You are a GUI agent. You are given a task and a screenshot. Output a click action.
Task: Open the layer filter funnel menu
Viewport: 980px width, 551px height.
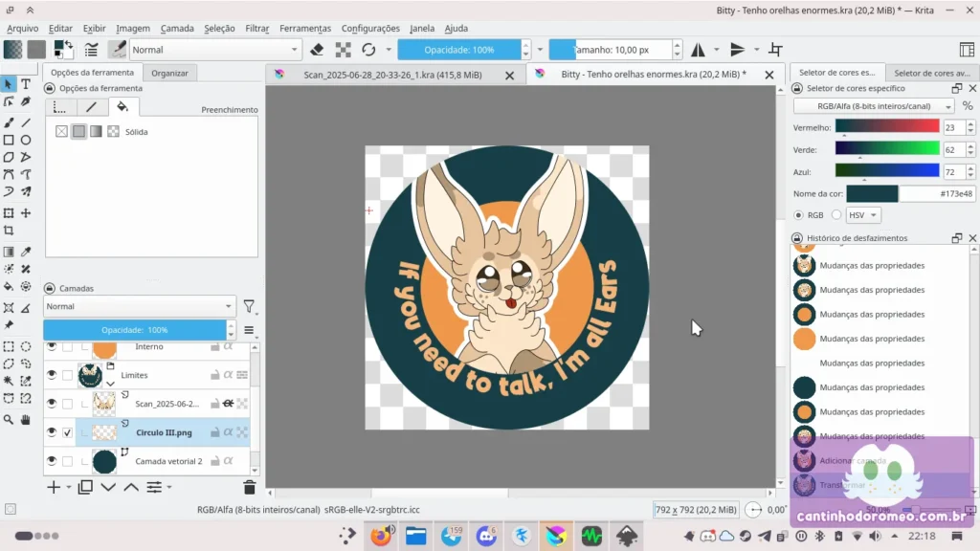click(x=250, y=306)
